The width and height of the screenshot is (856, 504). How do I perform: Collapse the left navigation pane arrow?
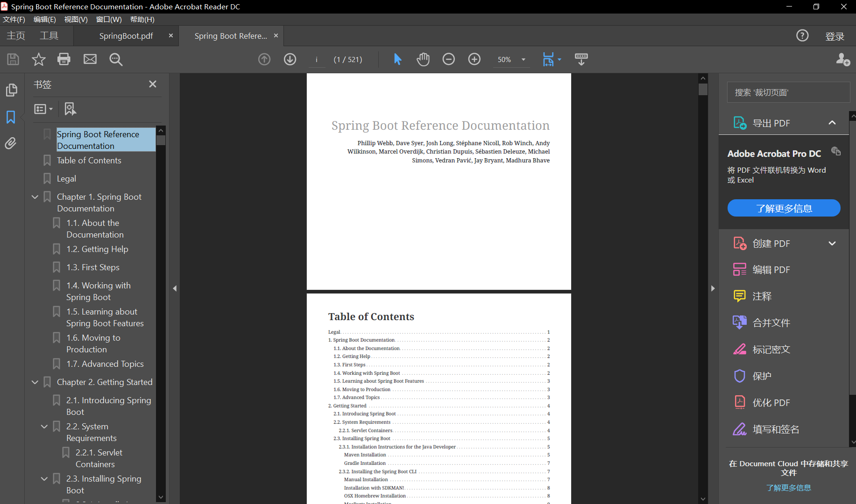tap(175, 288)
